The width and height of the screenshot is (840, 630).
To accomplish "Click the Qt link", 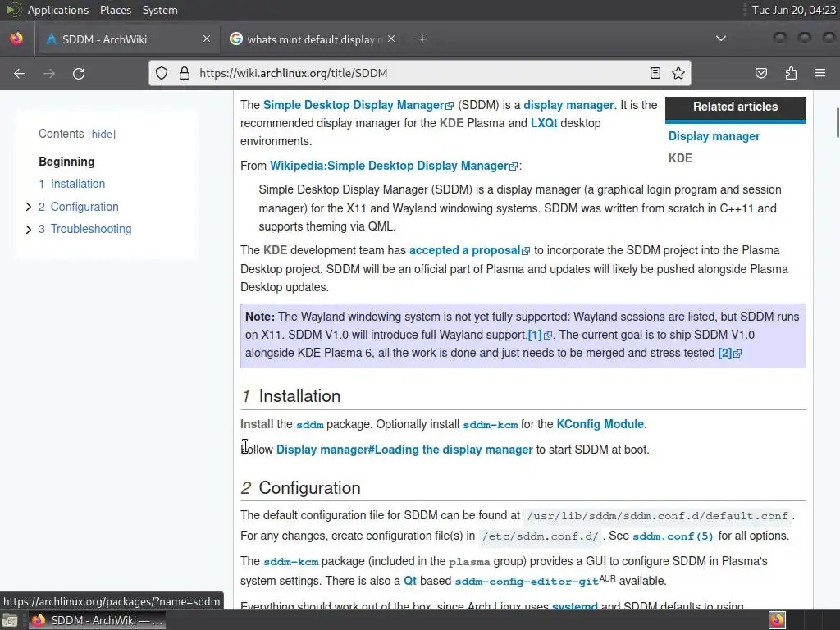I will 410,581.
